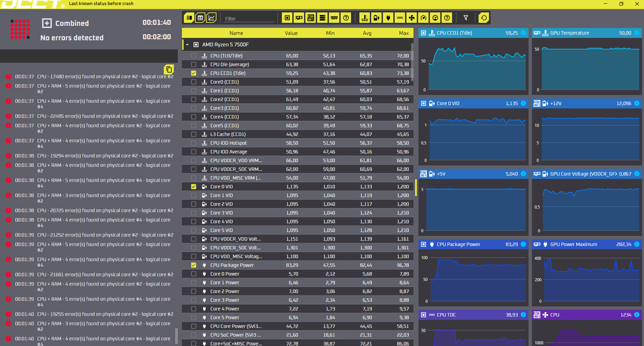Toggle the storage sensor source filter
This screenshot has height=346, width=644.
tap(323, 18)
